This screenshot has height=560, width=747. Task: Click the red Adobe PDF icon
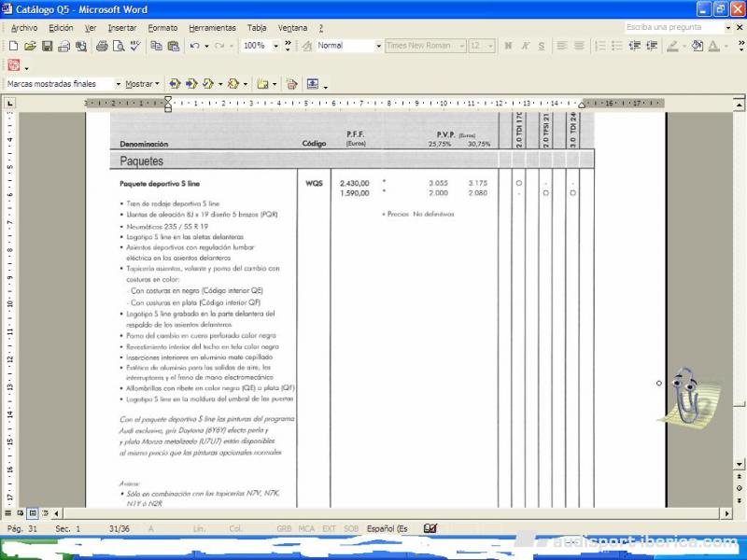pos(14,64)
